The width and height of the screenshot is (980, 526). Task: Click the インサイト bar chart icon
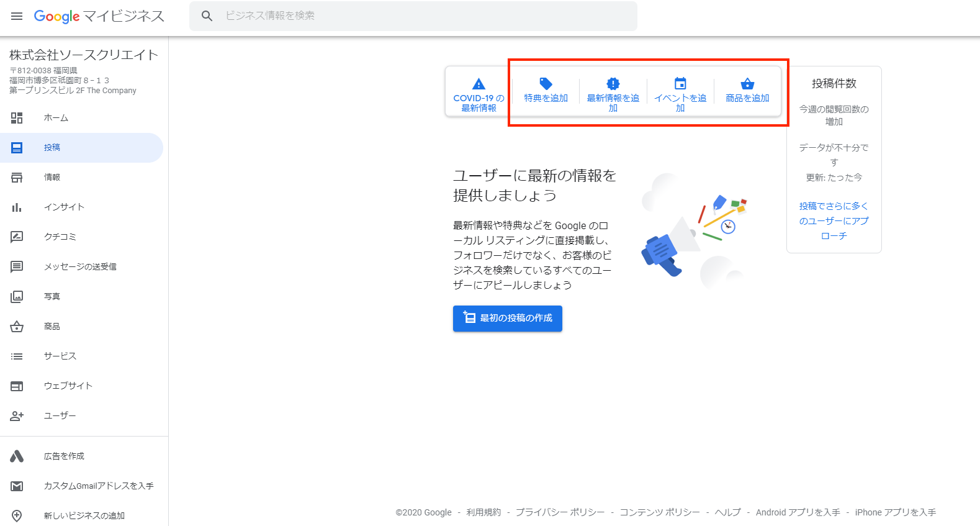pyautogui.click(x=17, y=207)
